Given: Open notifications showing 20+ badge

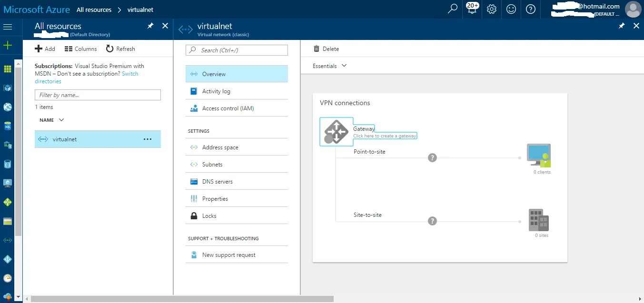Looking at the screenshot, I should coord(472,8).
